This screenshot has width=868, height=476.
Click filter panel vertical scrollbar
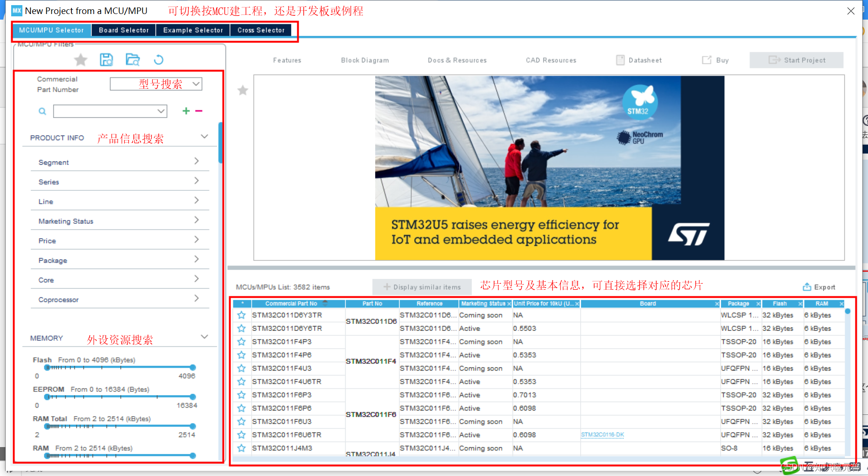click(220, 143)
